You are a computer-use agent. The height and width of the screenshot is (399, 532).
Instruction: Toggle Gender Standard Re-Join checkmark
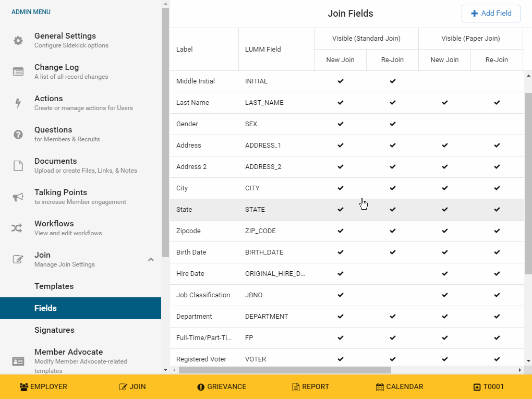393,124
